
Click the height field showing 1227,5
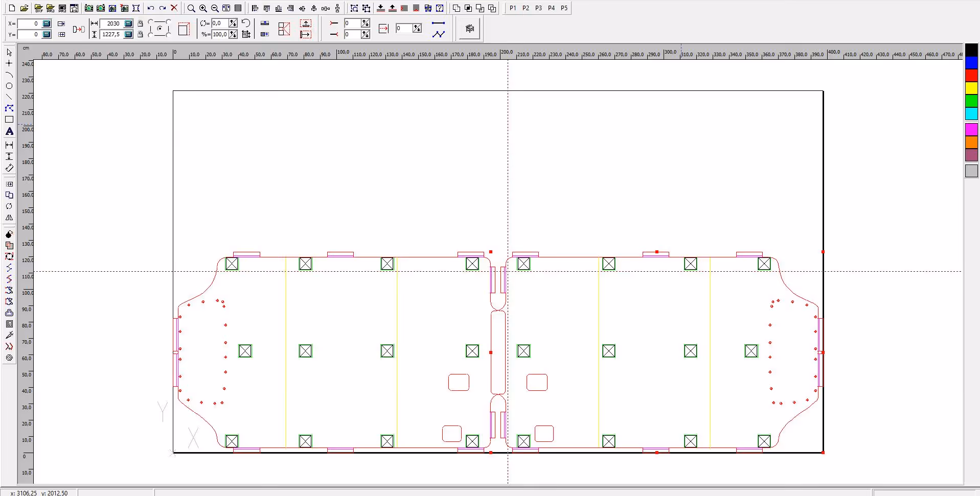point(112,34)
